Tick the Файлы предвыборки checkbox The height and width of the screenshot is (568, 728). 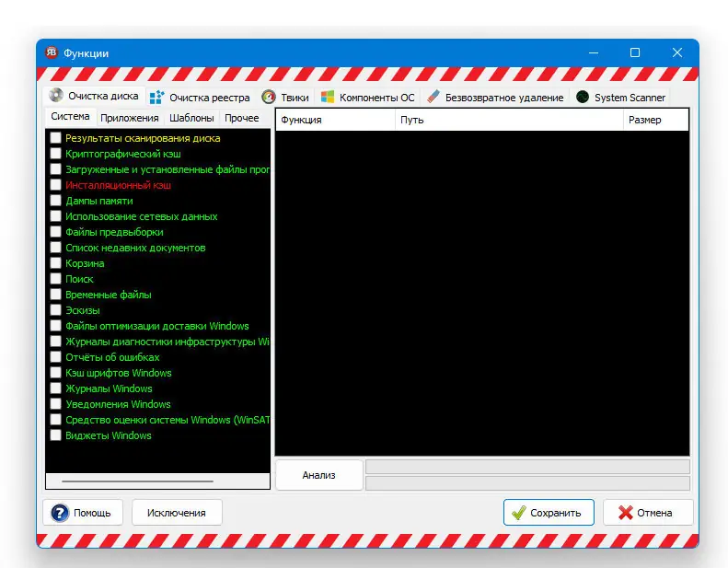[56, 231]
